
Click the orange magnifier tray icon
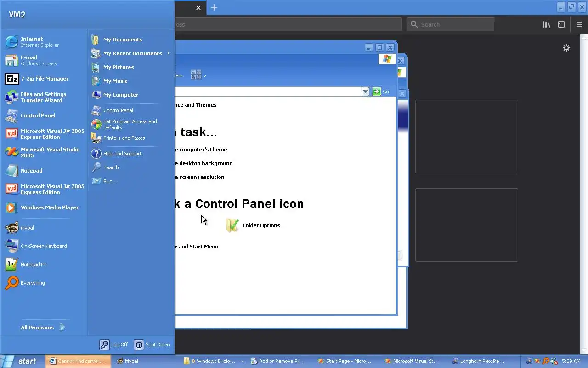(546, 361)
